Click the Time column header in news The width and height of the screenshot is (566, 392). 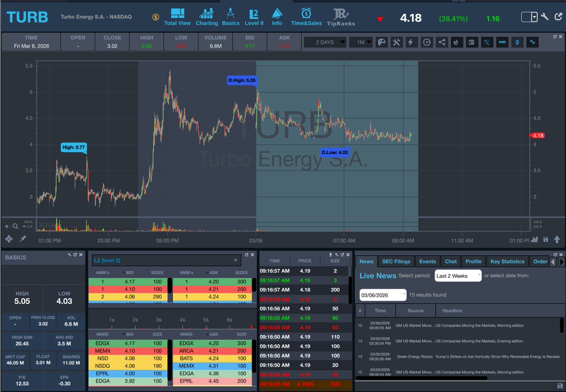380,310
